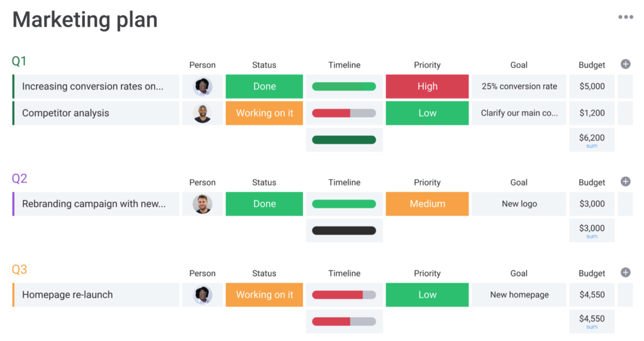Viewport: 644px width, 341px height.
Task: Open the person avatar for Homepage re-launch
Action: [x=202, y=295]
